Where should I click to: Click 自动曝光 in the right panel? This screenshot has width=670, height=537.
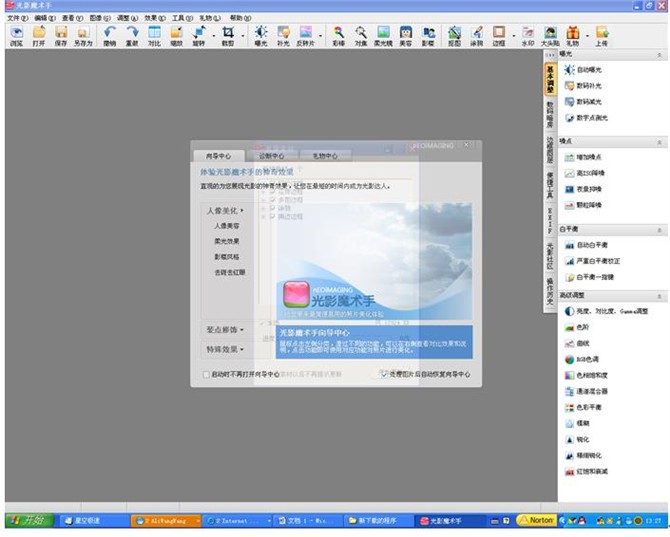(x=583, y=70)
